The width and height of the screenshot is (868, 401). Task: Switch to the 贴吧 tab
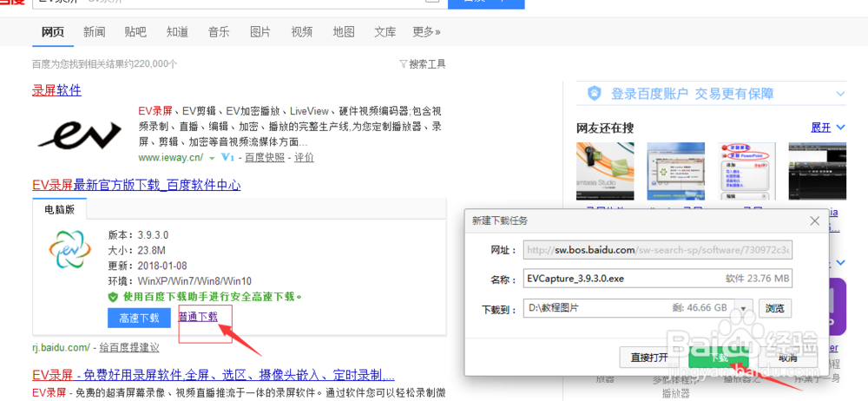click(135, 31)
